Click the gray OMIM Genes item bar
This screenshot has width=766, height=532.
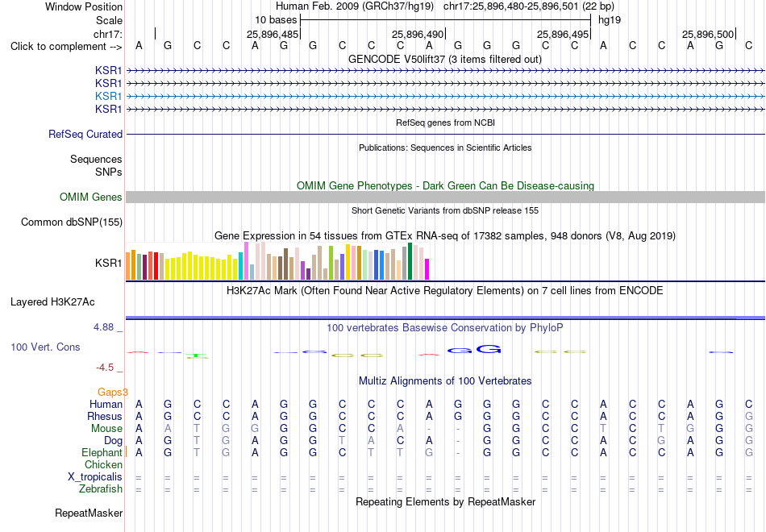click(x=445, y=197)
